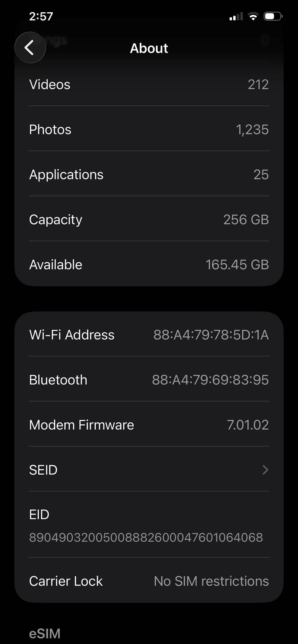Image resolution: width=298 pixels, height=644 pixels.
Task: Tap the eSIM section header
Action: pyautogui.click(x=45, y=634)
